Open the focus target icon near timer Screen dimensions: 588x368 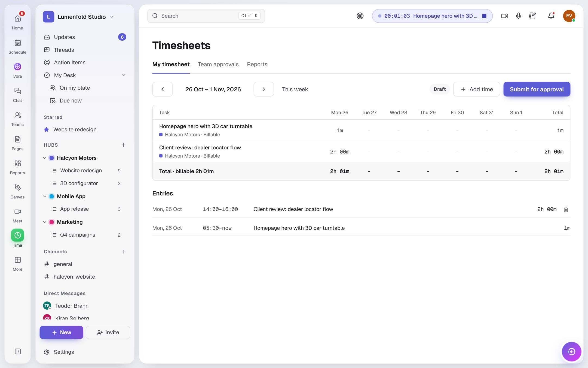pyautogui.click(x=360, y=16)
